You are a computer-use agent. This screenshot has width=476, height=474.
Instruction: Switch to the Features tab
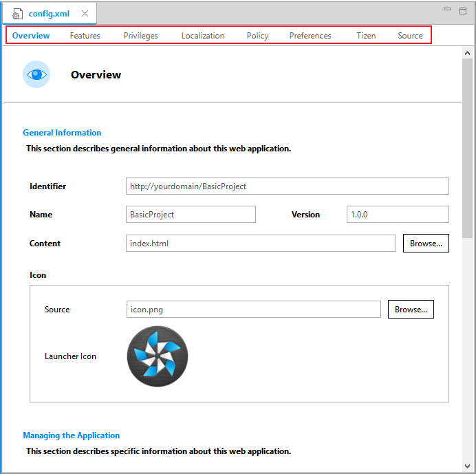point(85,36)
